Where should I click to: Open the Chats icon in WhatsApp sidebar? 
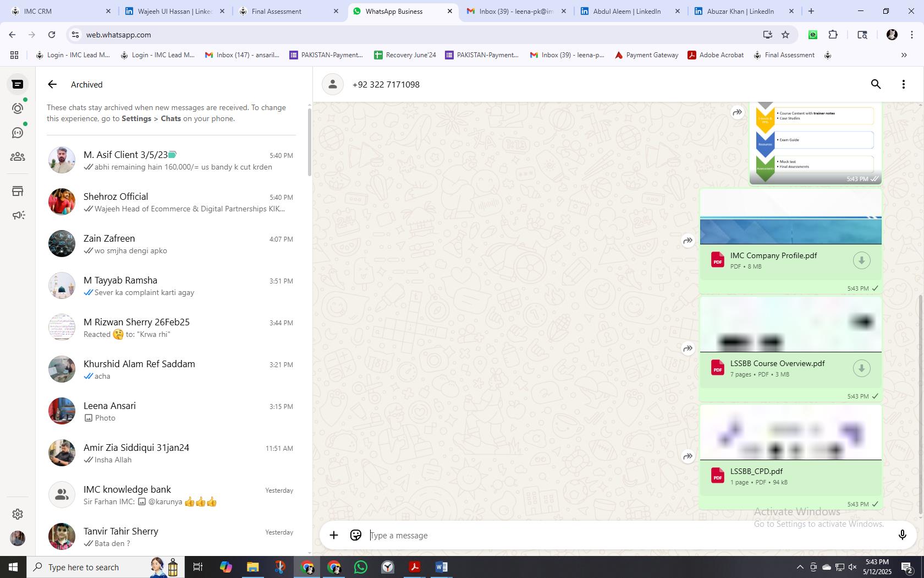pos(18,84)
